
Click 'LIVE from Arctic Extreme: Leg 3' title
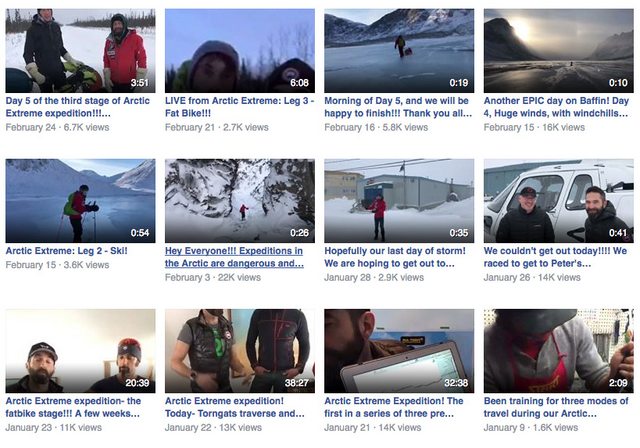click(239, 107)
